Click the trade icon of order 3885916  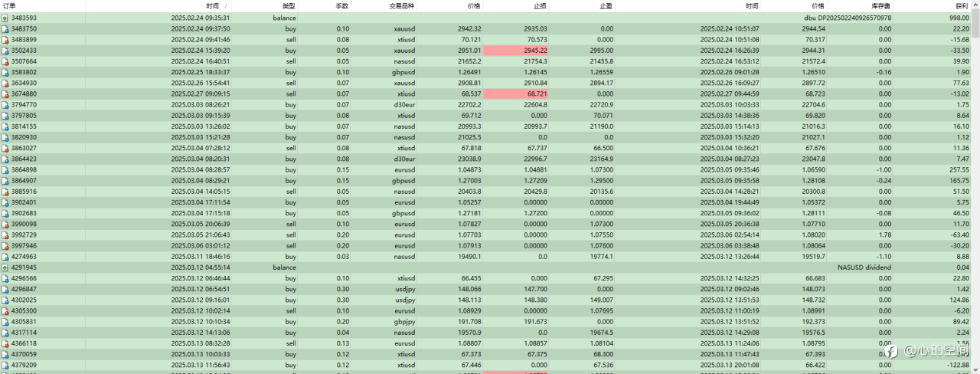click(5, 192)
